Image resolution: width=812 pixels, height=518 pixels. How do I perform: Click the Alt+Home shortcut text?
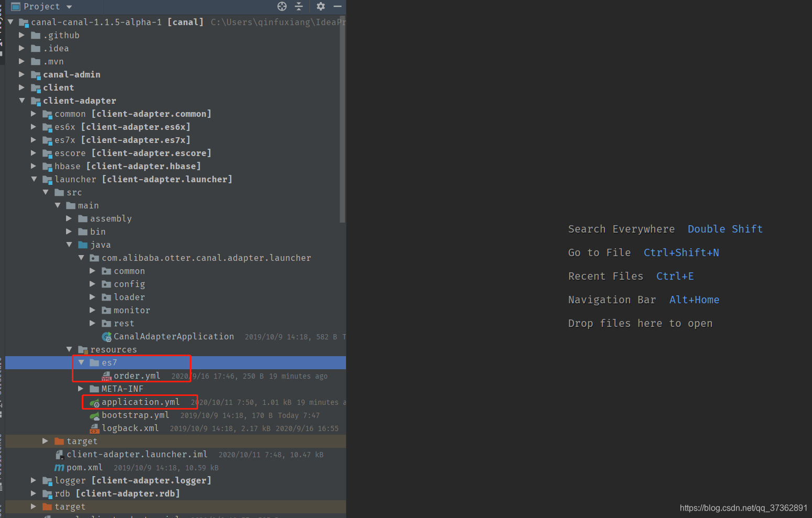(x=694, y=300)
